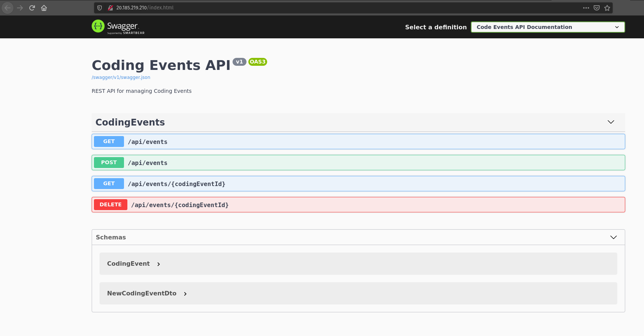Click the CodingEvent schema name
The image size is (644, 336).
(128, 263)
